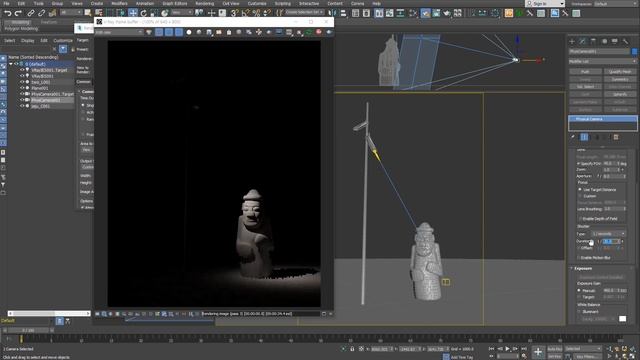
Task: Toggle the Percent Snap icon
Action: click(x=256, y=13)
